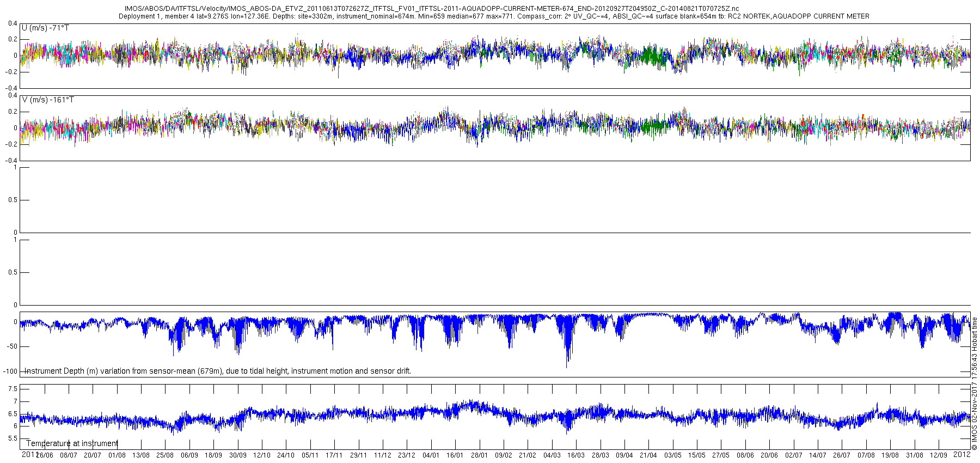Click the '21/02' date tick label
Viewport: 980px width, 463px height.
coord(527,455)
